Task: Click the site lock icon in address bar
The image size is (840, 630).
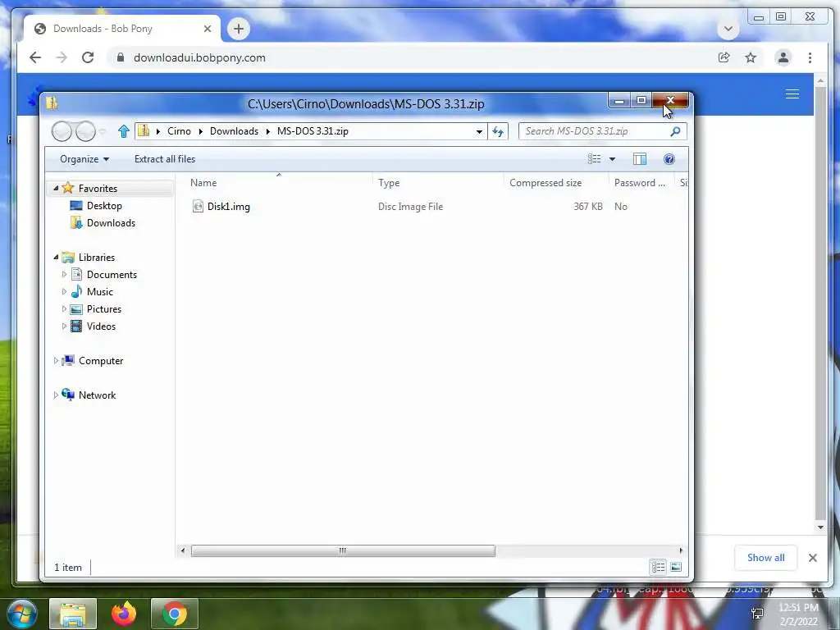Action: click(x=121, y=57)
